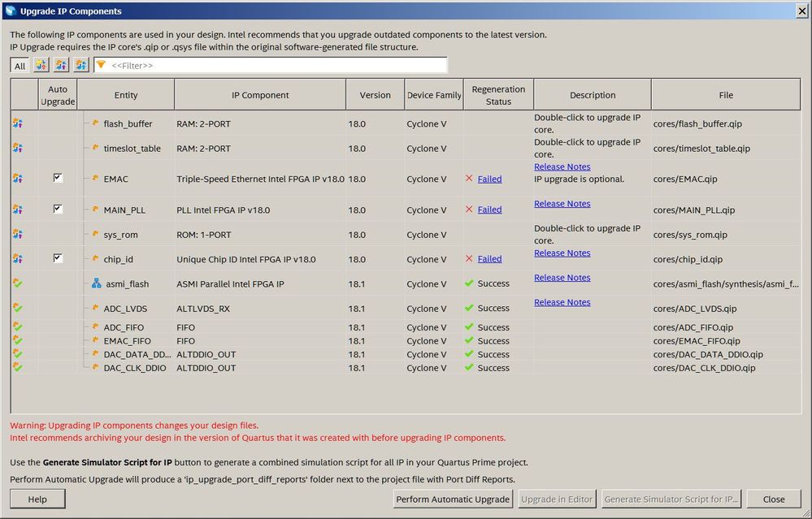Click the first filter icon right of All

(40, 65)
